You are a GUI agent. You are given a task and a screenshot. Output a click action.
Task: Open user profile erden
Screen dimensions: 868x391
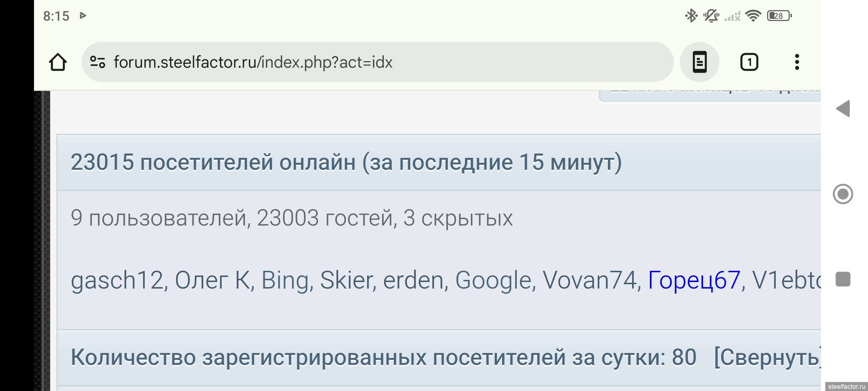[x=413, y=280]
